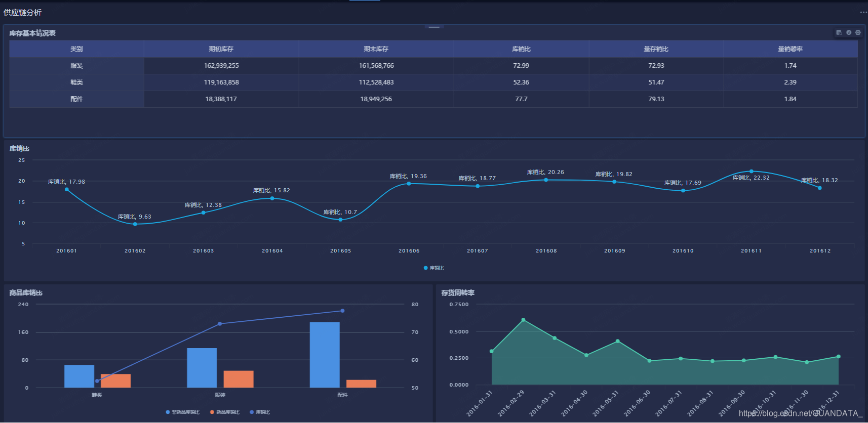
Task: Click the tall blue bar for 配件
Action: (325, 355)
